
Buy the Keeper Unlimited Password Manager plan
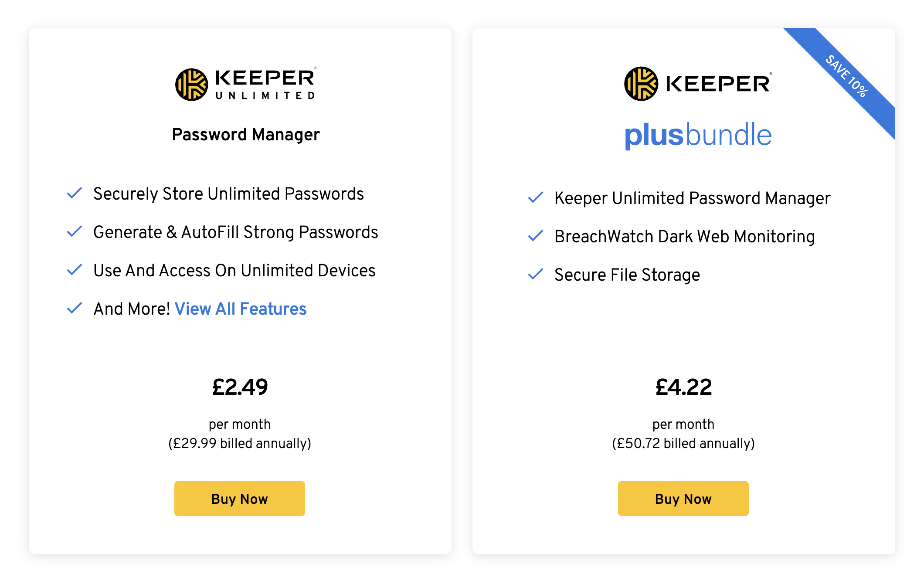[240, 499]
